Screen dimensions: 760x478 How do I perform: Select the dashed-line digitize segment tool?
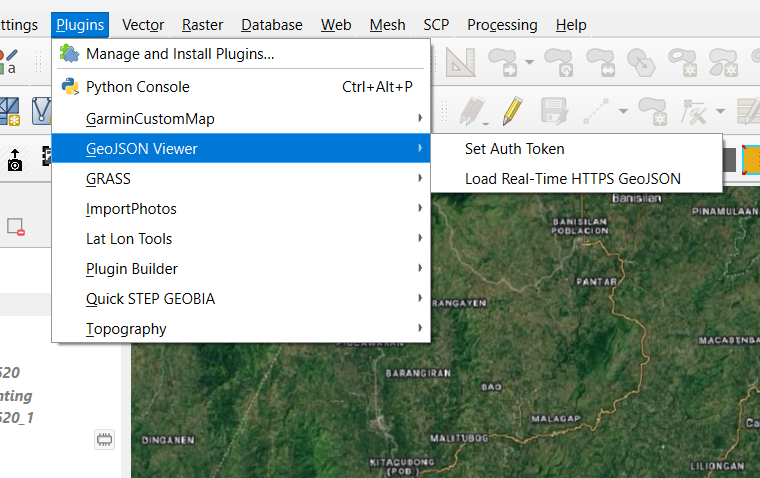tap(596, 111)
